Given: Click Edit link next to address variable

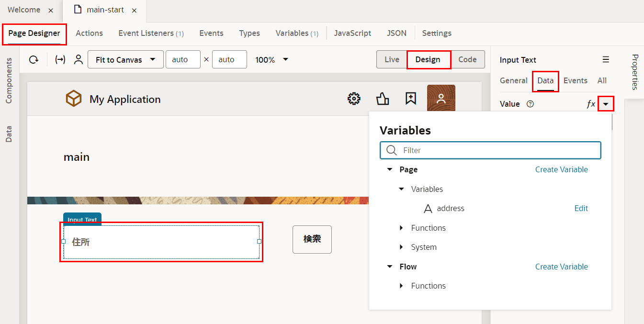Looking at the screenshot, I should coord(581,208).
